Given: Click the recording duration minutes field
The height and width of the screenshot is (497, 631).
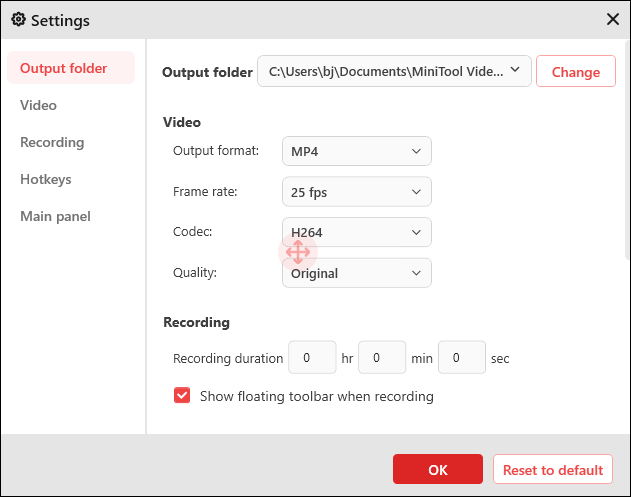Looking at the screenshot, I should coord(382,357).
